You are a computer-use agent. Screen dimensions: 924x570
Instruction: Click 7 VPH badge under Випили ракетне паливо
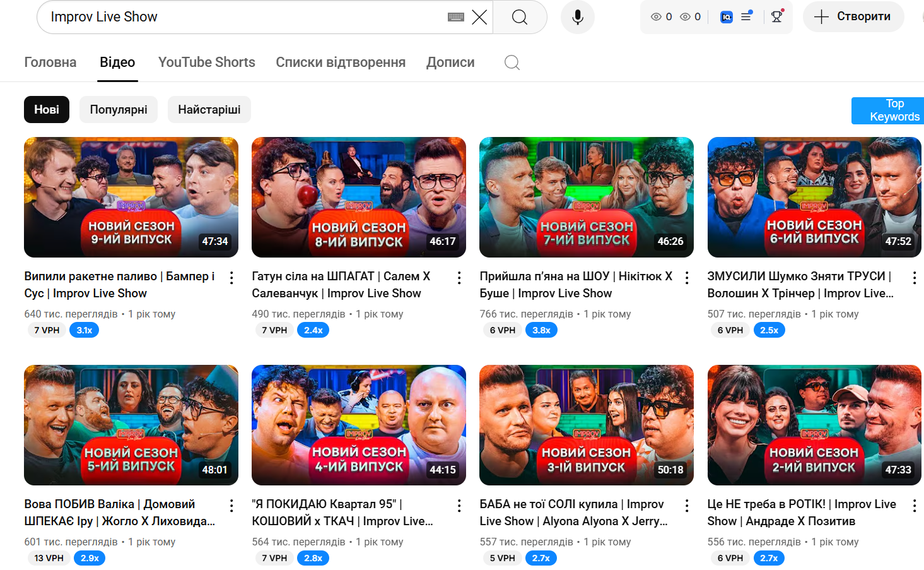click(47, 330)
